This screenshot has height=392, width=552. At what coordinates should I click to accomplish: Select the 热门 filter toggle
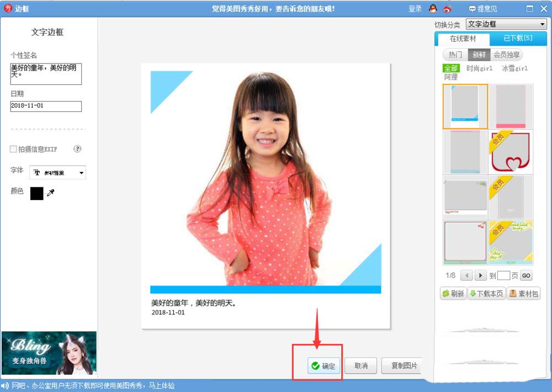pyautogui.click(x=455, y=55)
